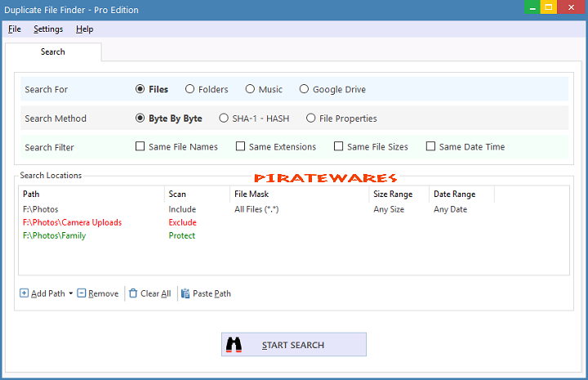Select File Properties search method

click(310, 118)
